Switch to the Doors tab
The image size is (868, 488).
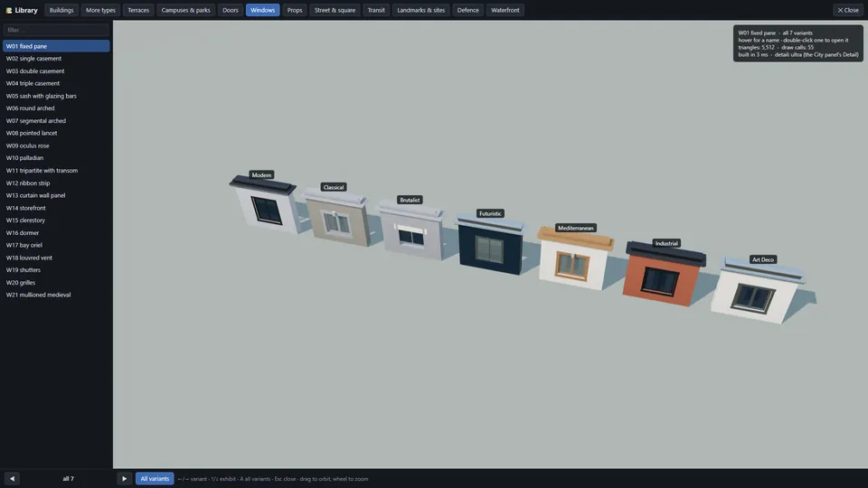[x=231, y=10]
